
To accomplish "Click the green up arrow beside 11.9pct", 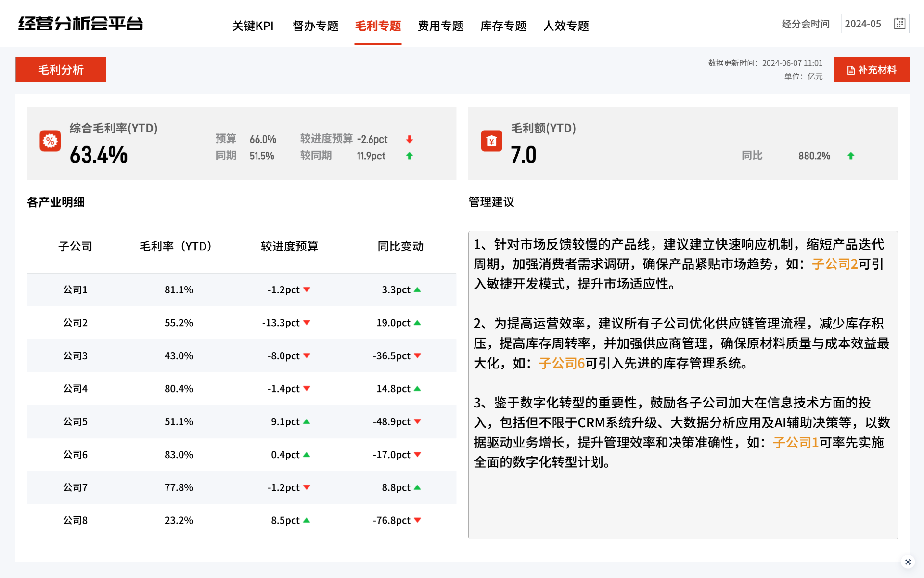I will (410, 156).
